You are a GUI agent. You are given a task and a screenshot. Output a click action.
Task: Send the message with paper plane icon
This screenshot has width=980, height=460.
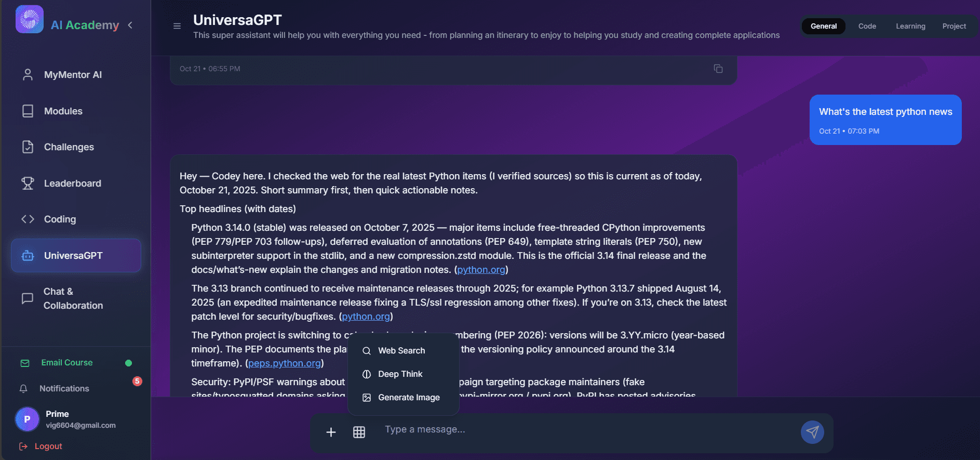coord(812,432)
